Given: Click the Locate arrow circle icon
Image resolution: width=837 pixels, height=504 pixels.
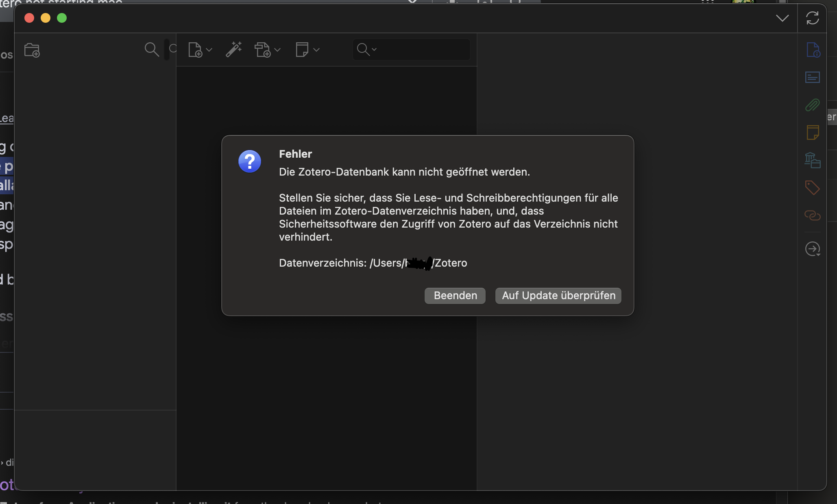Looking at the screenshot, I should (x=813, y=249).
